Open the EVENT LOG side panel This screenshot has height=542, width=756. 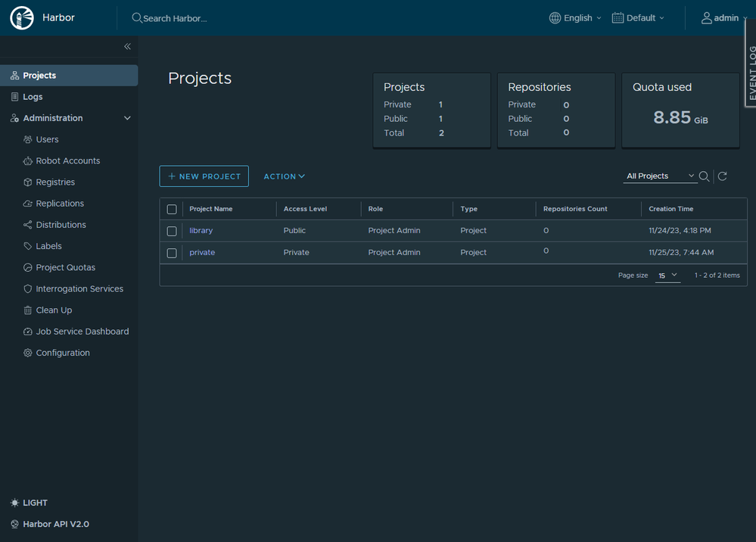(x=751, y=63)
